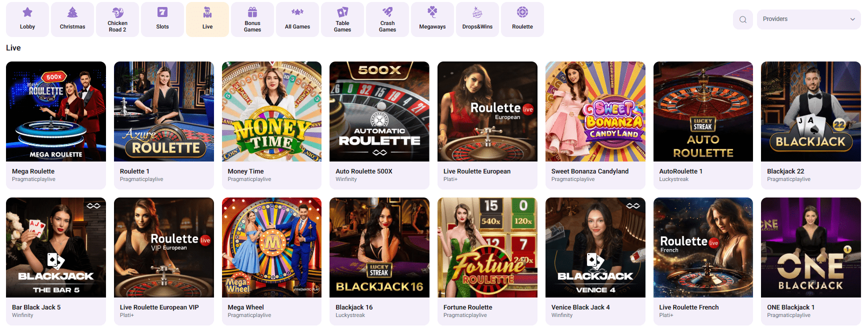Click Plati+ provider under Live Roulette French
868x329 pixels.
point(666,315)
